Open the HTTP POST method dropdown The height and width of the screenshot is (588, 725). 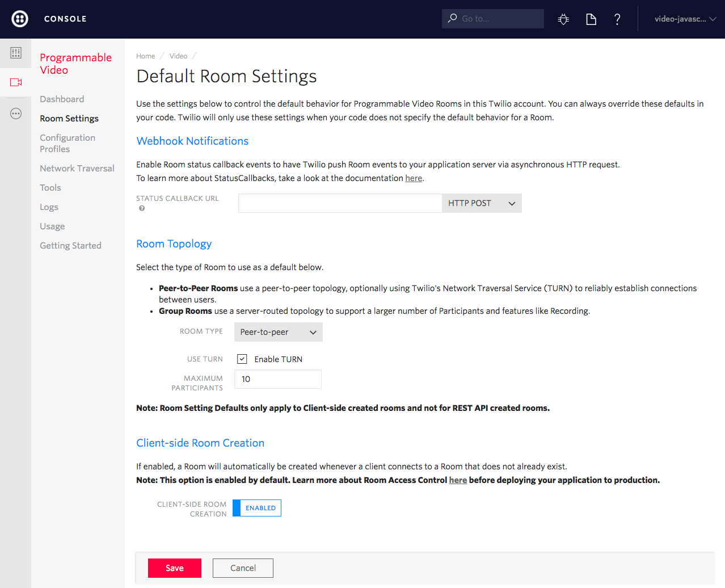click(x=482, y=203)
